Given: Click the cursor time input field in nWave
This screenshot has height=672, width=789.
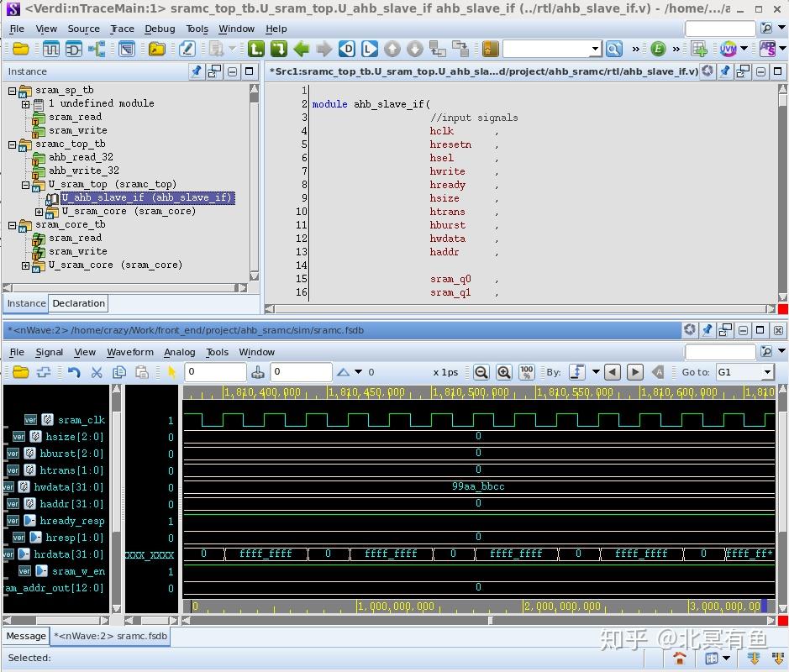Looking at the screenshot, I should [x=215, y=372].
